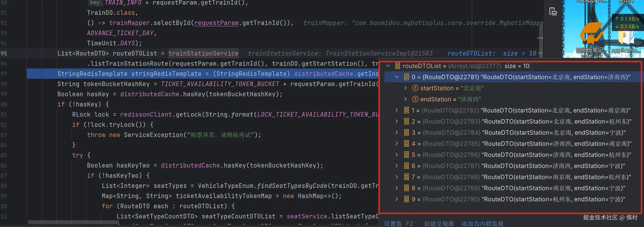Click the underlined requestParam on line 92

pyautogui.click(x=216, y=23)
